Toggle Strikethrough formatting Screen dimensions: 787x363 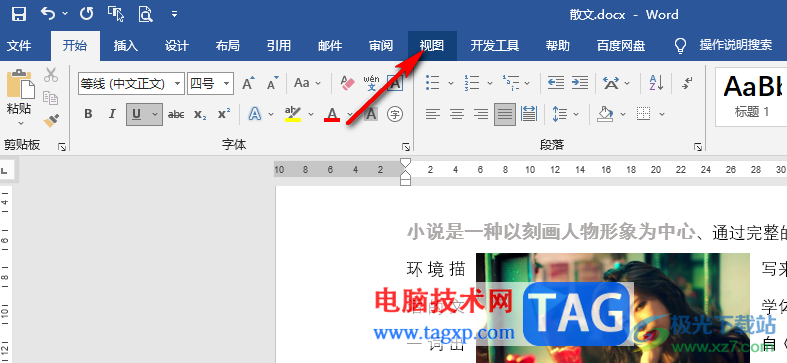pos(176,114)
